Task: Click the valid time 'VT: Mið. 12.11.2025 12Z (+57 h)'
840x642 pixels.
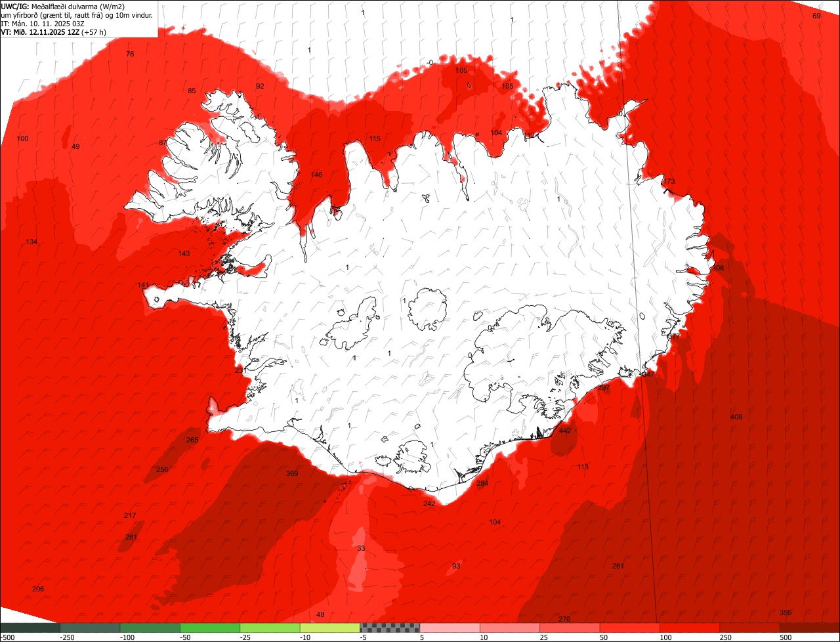Action: tap(54, 32)
